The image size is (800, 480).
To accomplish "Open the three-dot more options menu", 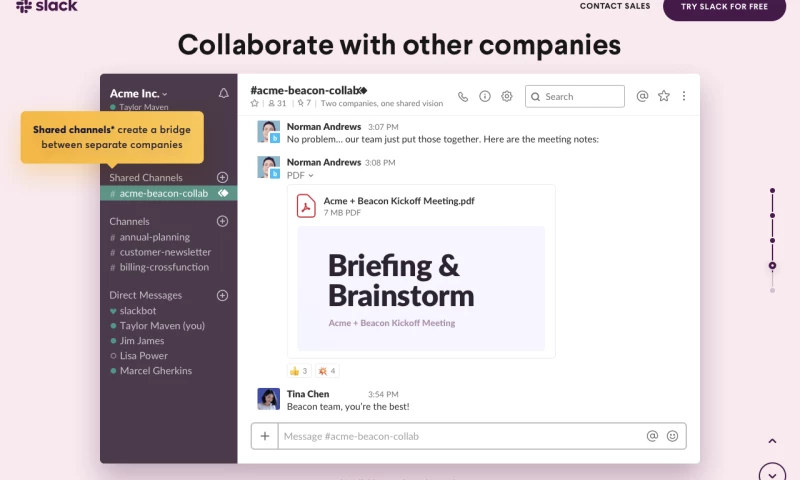I will point(684,97).
